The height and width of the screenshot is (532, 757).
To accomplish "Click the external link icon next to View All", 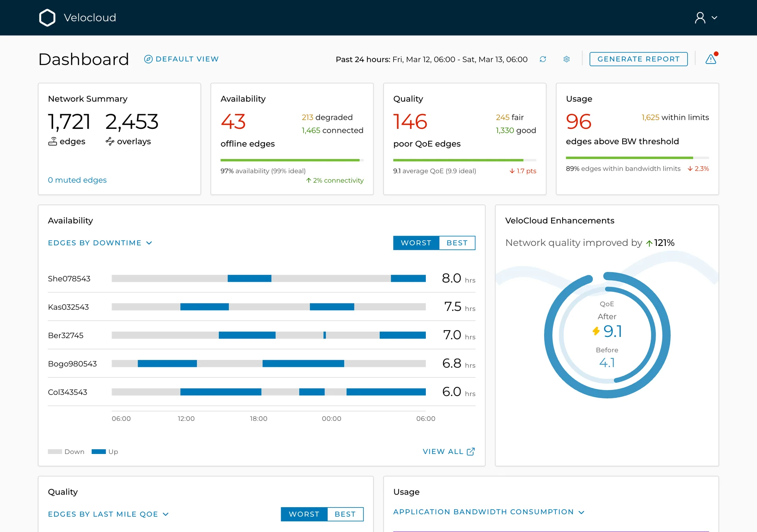I will point(471,452).
